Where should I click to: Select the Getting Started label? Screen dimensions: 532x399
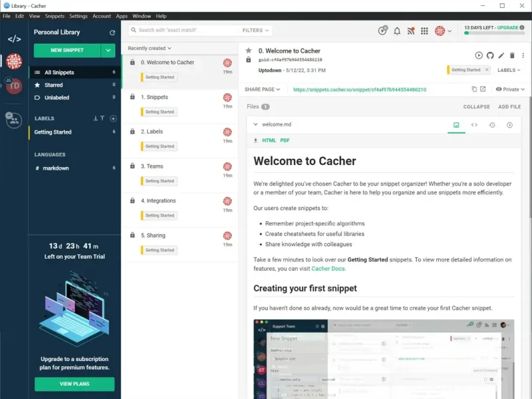[74, 132]
